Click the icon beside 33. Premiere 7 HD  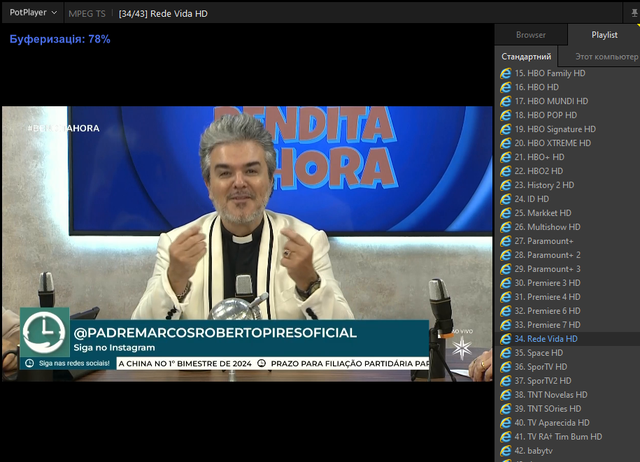[x=505, y=325]
